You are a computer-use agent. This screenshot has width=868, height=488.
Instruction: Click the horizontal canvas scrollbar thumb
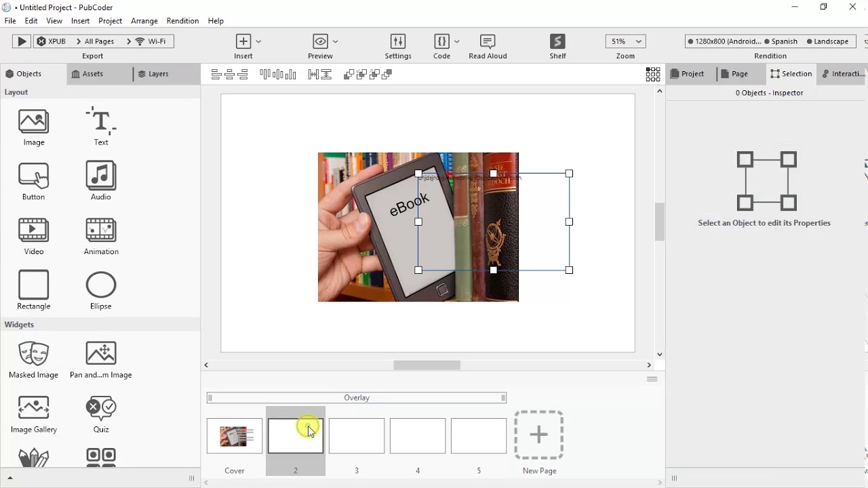[x=427, y=365]
